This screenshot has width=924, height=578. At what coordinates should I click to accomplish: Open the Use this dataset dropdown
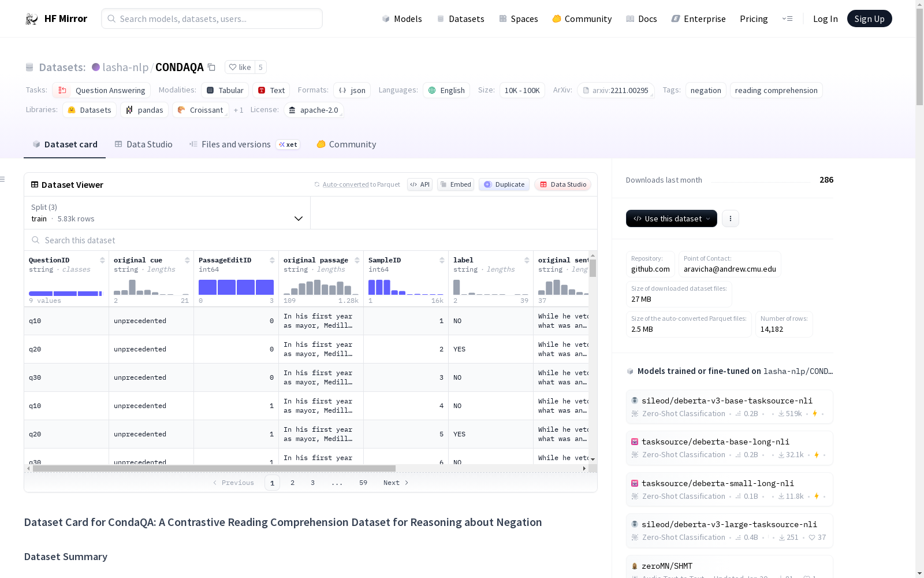point(671,218)
